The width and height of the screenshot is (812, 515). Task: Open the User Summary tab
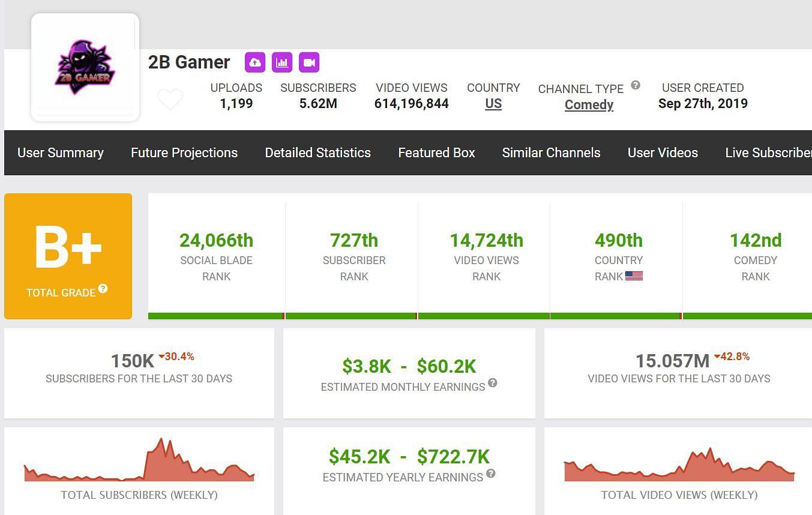(61, 153)
